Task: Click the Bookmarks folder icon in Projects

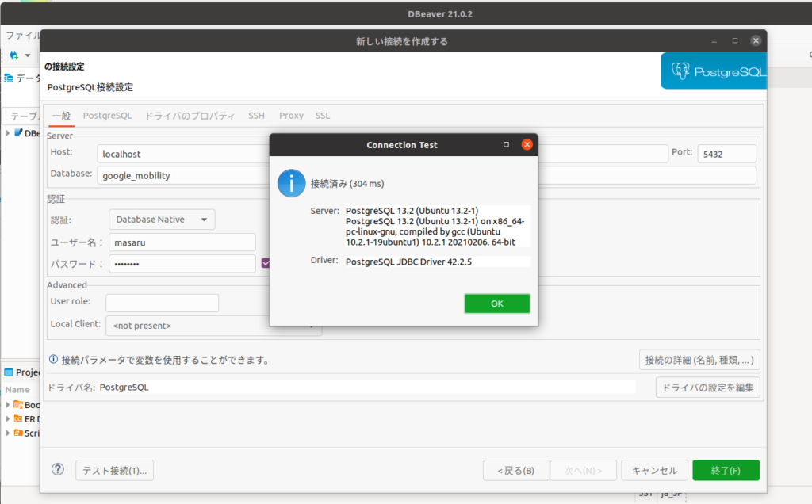Action: tap(18, 404)
